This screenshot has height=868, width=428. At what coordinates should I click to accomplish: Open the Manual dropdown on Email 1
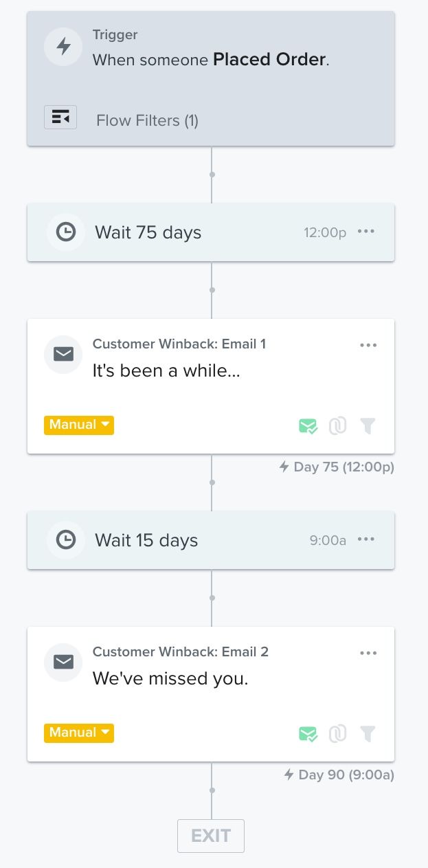coord(78,425)
